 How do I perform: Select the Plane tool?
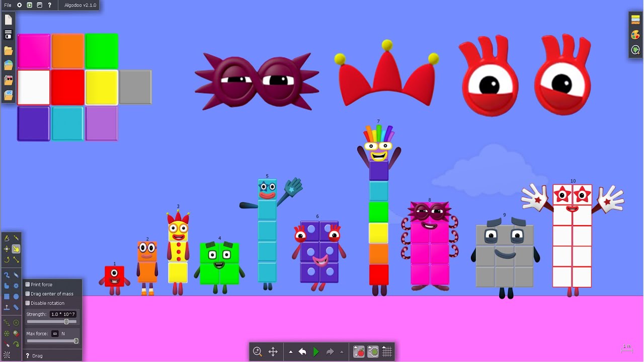pyautogui.click(x=7, y=307)
